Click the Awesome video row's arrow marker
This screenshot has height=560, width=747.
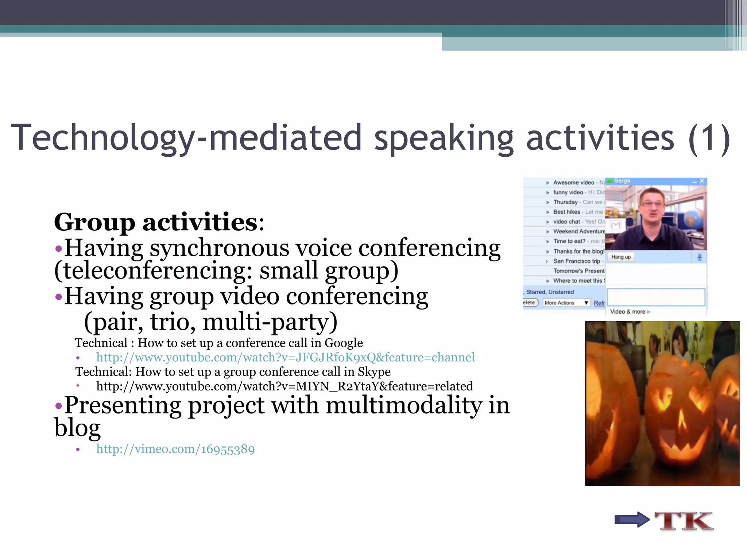coord(547,183)
